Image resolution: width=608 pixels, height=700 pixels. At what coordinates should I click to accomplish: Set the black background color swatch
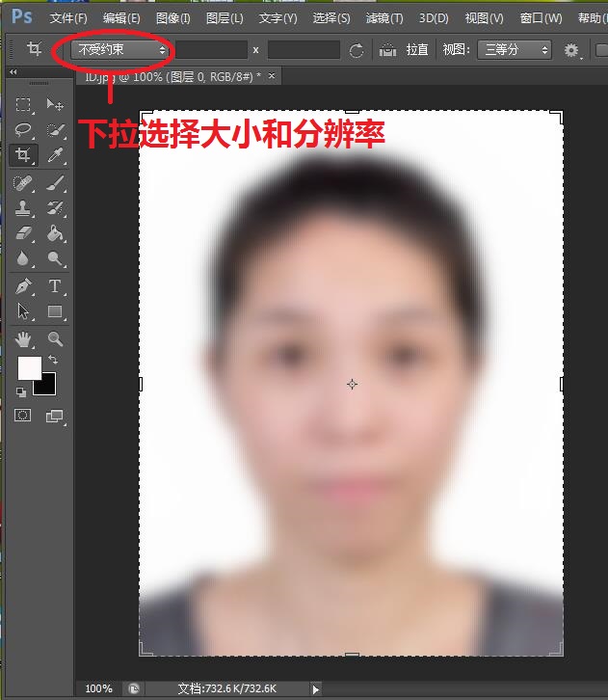pos(47,386)
